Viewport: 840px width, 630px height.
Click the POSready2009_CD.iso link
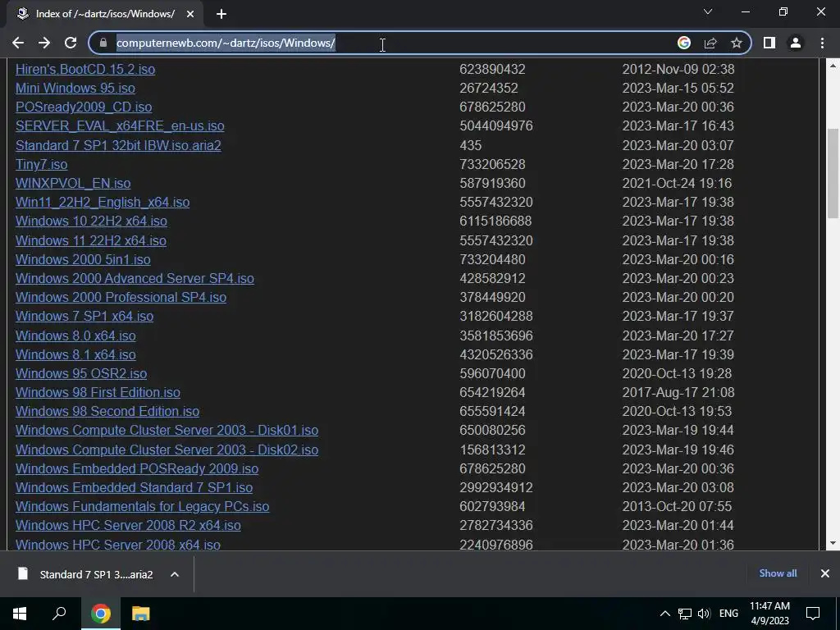tap(84, 107)
